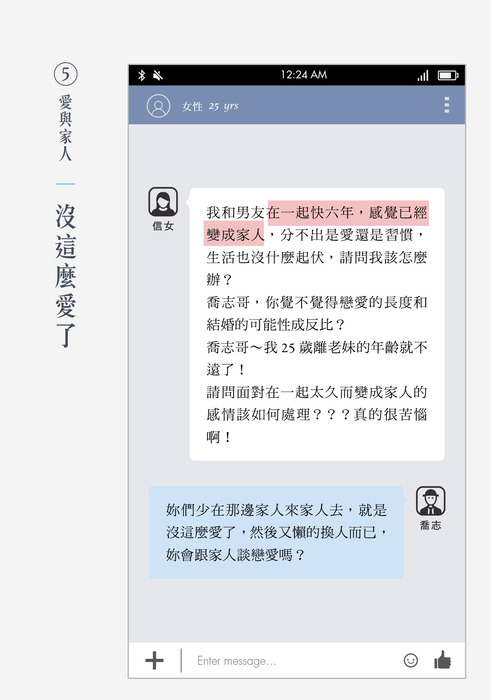Focus the Enter message input field

pos(295,661)
